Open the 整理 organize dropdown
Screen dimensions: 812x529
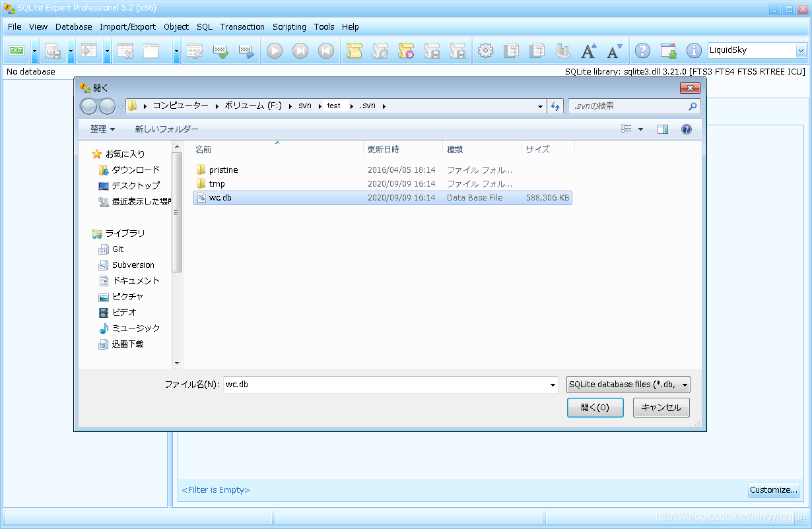[102, 129]
